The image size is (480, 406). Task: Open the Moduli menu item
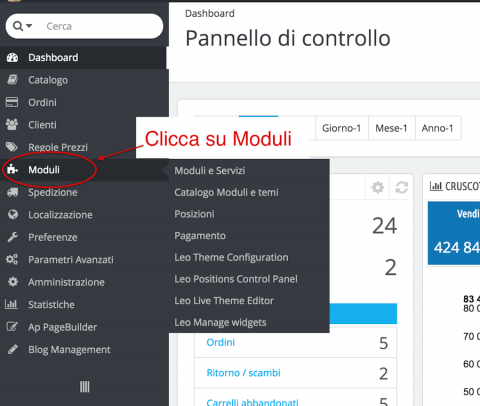tap(83, 170)
